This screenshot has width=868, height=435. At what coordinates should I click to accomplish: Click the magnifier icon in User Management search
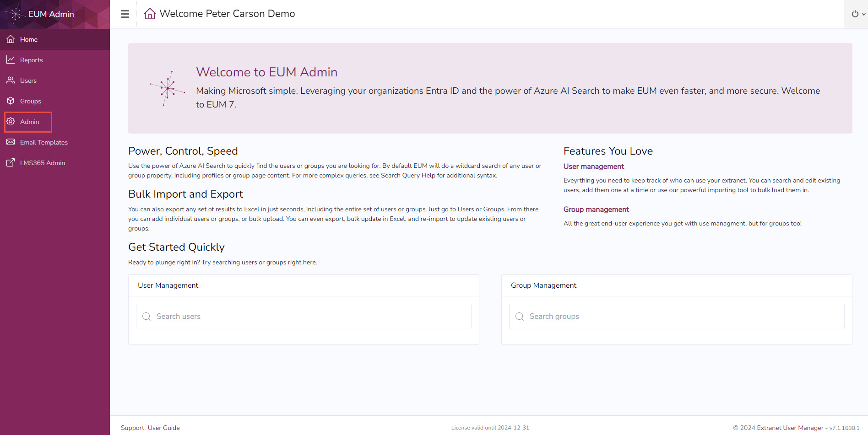[146, 316]
